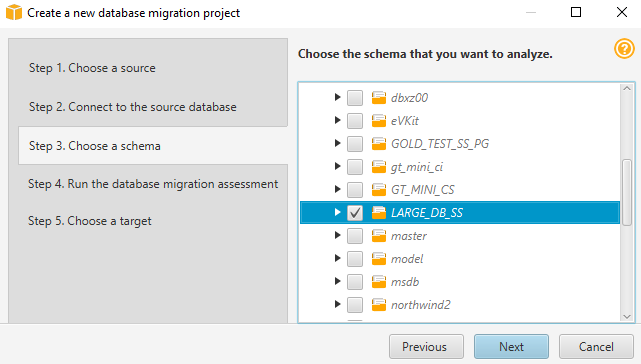Click the Next button
The width and height of the screenshot is (641, 364).
(511, 347)
